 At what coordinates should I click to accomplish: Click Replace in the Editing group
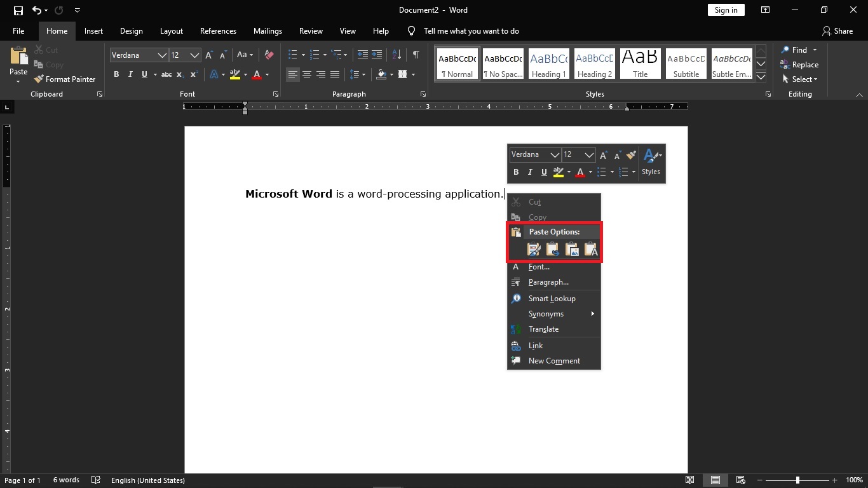point(799,65)
